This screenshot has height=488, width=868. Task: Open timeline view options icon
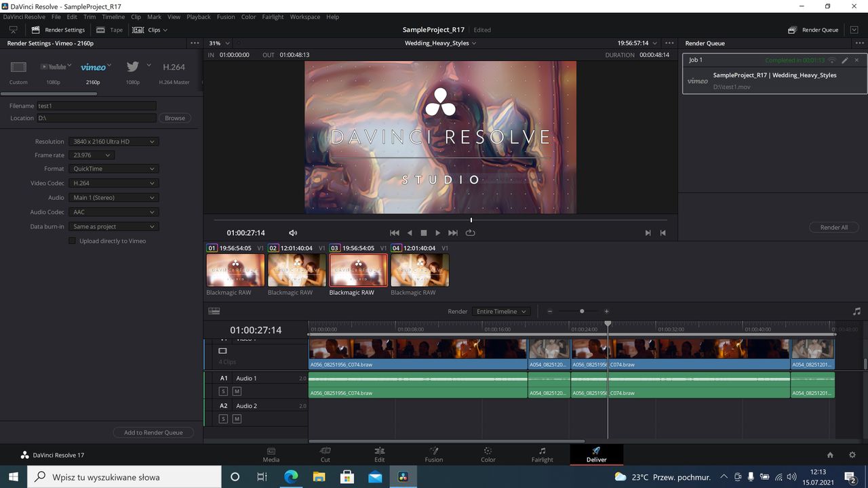pos(214,311)
